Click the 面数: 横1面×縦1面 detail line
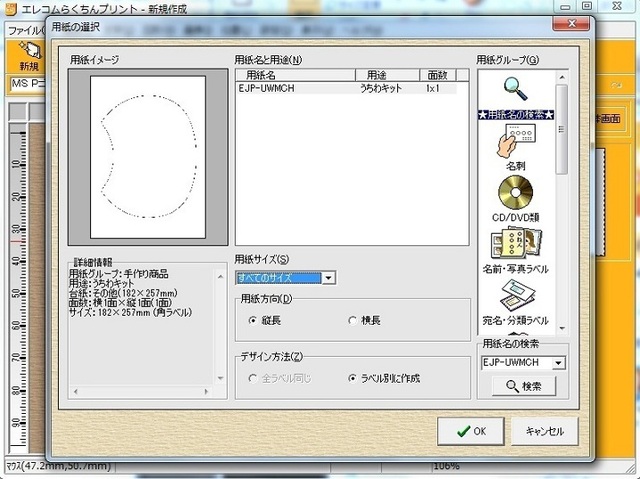This screenshot has width=640, height=479. (x=121, y=303)
